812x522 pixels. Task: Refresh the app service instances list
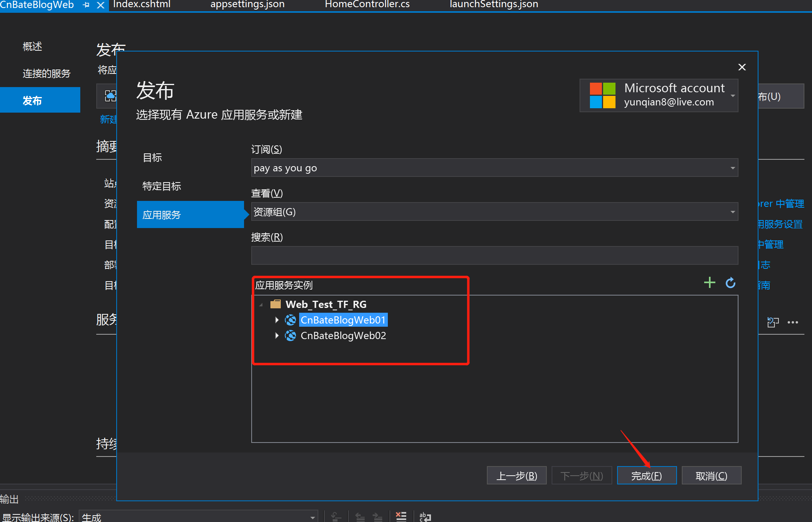[x=731, y=283]
